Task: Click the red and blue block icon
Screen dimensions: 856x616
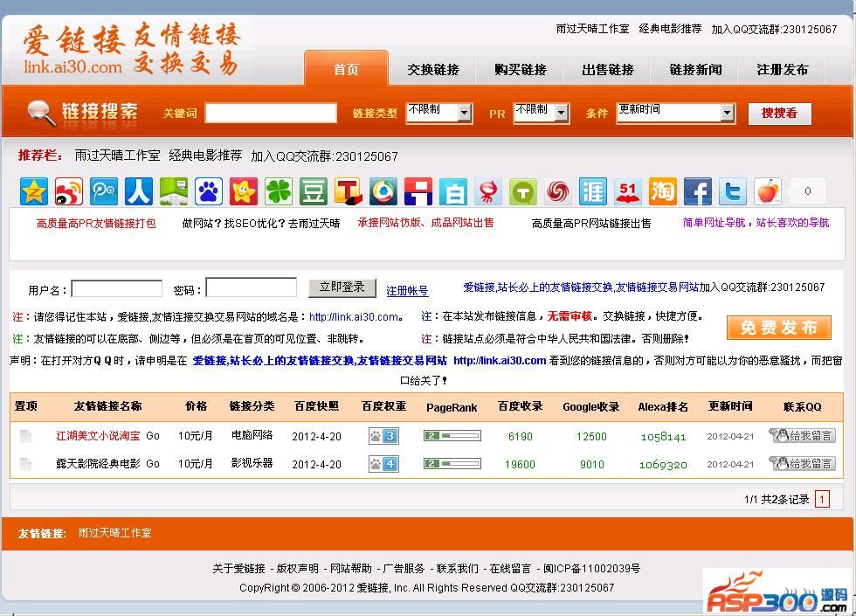Action: [418, 191]
